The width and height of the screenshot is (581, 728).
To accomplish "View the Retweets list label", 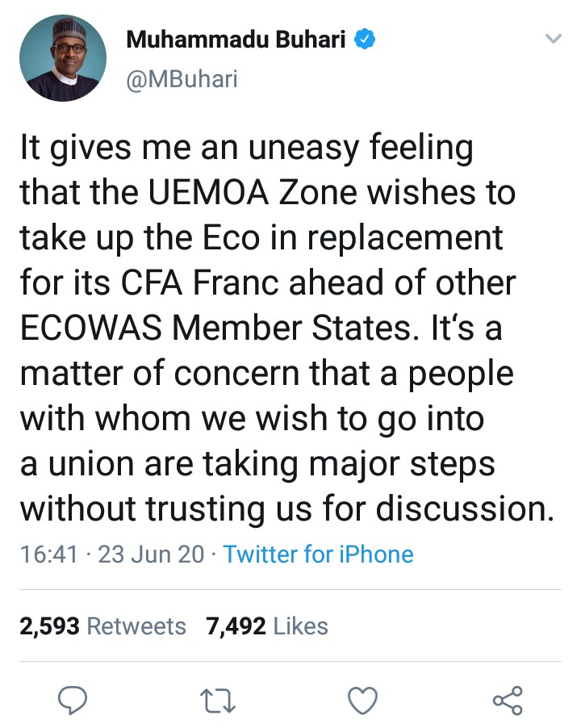I will (x=136, y=626).
